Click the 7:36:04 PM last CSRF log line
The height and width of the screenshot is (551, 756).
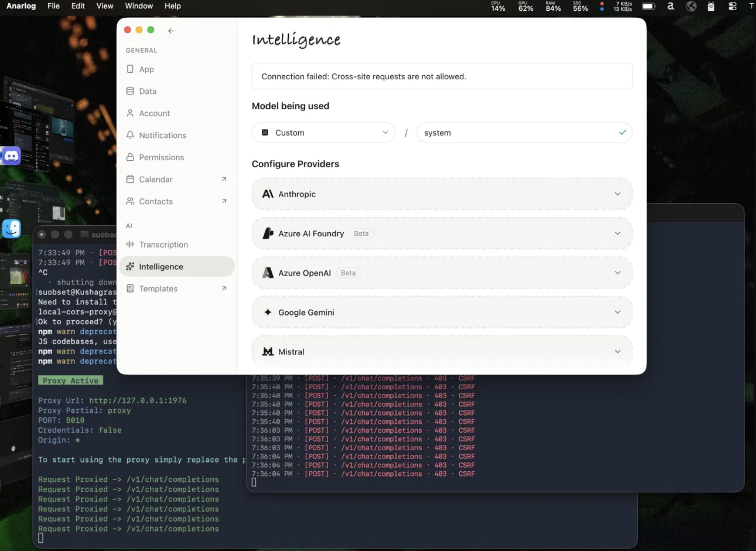click(x=363, y=474)
